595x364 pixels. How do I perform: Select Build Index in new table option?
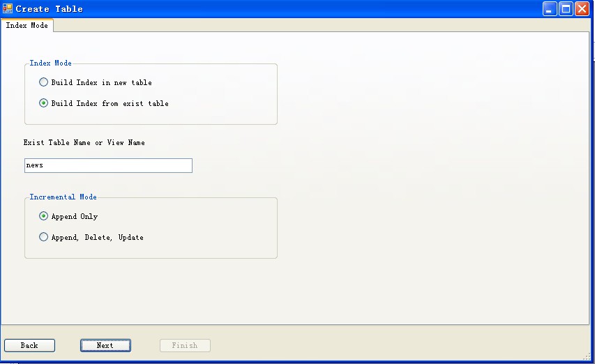(96, 82)
